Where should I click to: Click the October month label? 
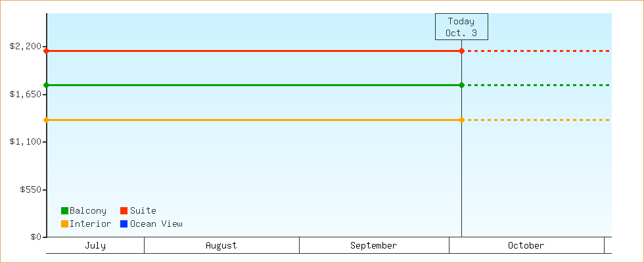pos(526,246)
